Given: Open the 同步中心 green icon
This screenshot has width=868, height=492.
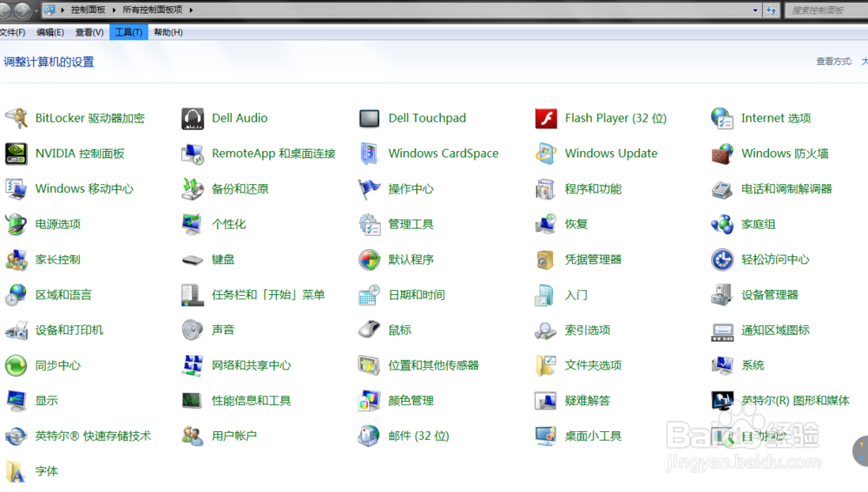Looking at the screenshot, I should 16,365.
